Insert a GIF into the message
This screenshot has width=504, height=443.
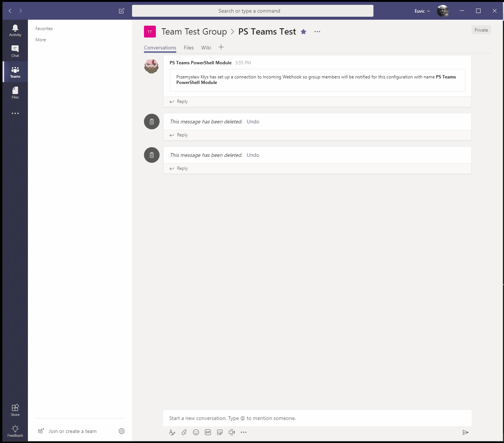point(208,432)
